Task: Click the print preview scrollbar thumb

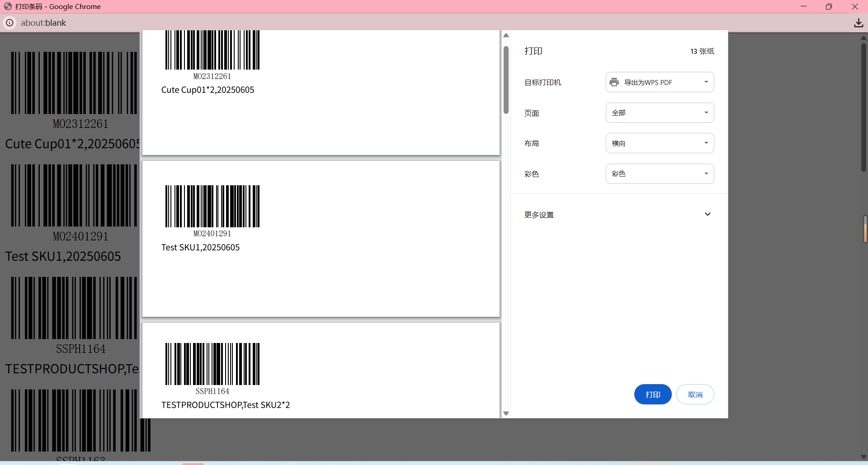Action: point(506,80)
